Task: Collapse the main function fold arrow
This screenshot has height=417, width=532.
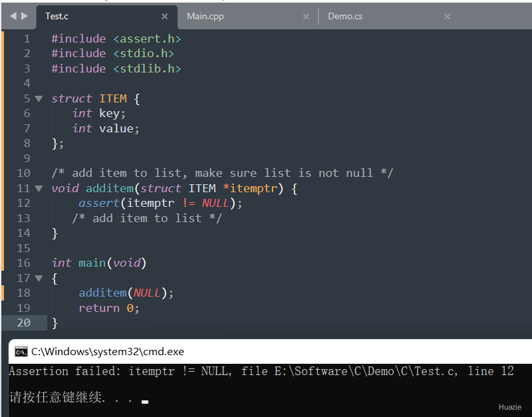Action: (39, 278)
